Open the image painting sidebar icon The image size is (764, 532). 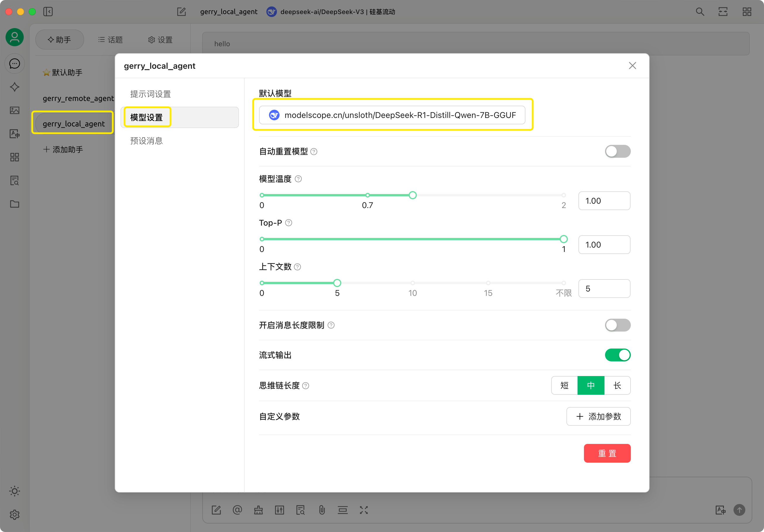click(15, 110)
